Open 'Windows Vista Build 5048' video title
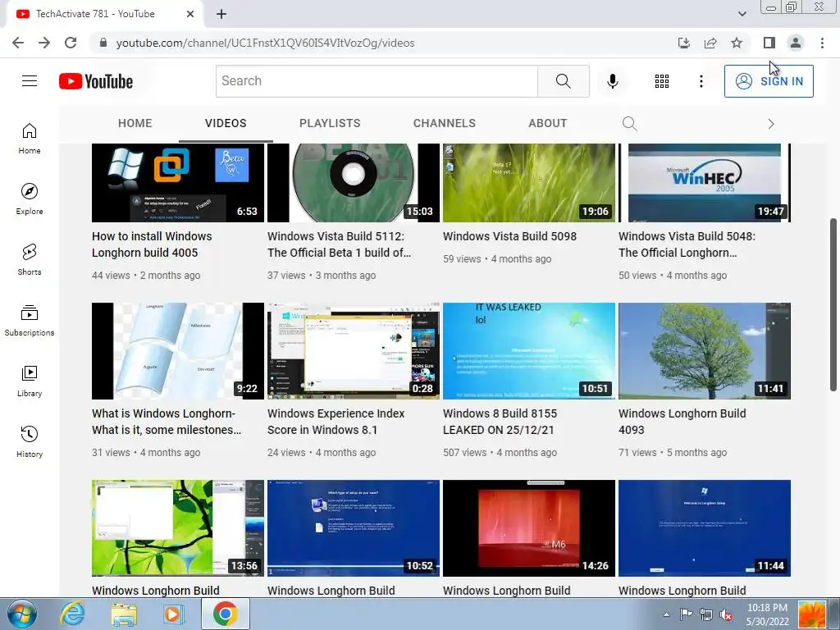Image resolution: width=840 pixels, height=630 pixels. point(687,244)
